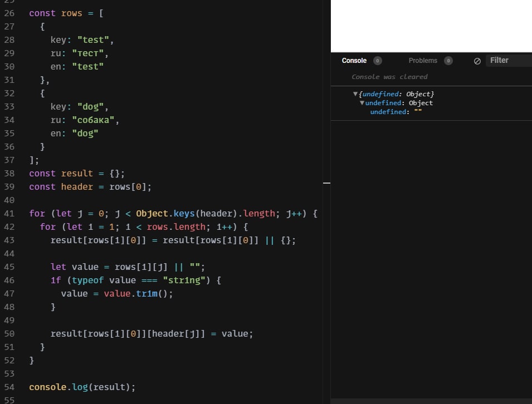This screenshot has height=404, width=532.
Task: Collapse the nested undefined: Object node
Action: click(362, 103)
